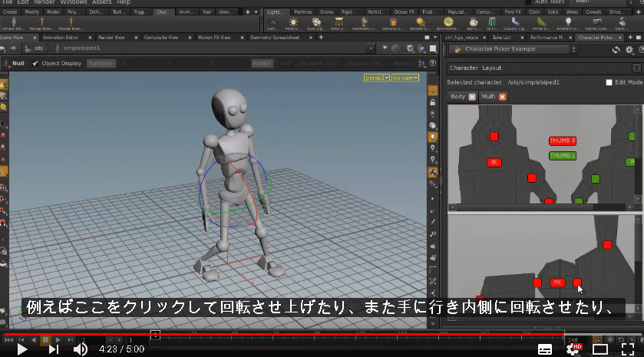Add a Geometry Light from the shelf
644x357 pixels.
(365, 25)
